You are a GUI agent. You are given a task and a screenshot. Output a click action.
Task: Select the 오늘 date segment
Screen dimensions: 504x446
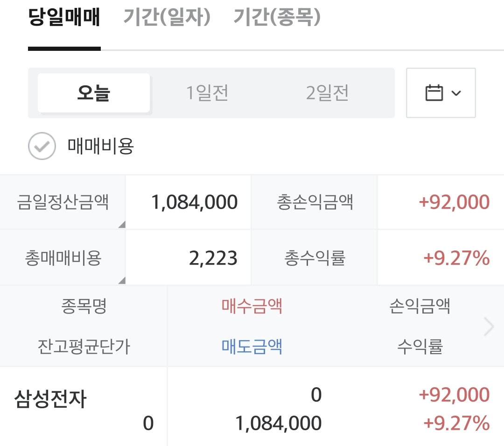pyautogui.click(x=94, y=93)
